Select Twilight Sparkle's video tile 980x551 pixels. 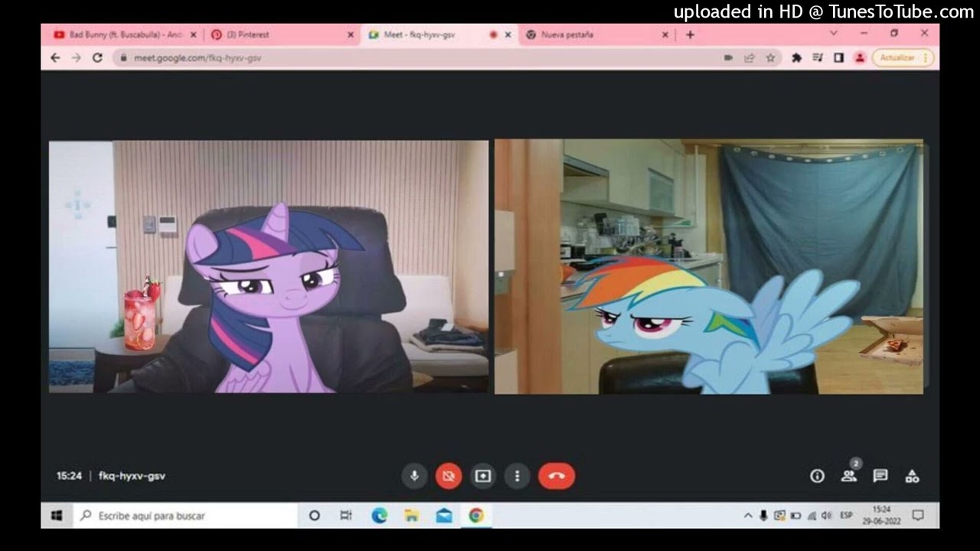[269, 266]
